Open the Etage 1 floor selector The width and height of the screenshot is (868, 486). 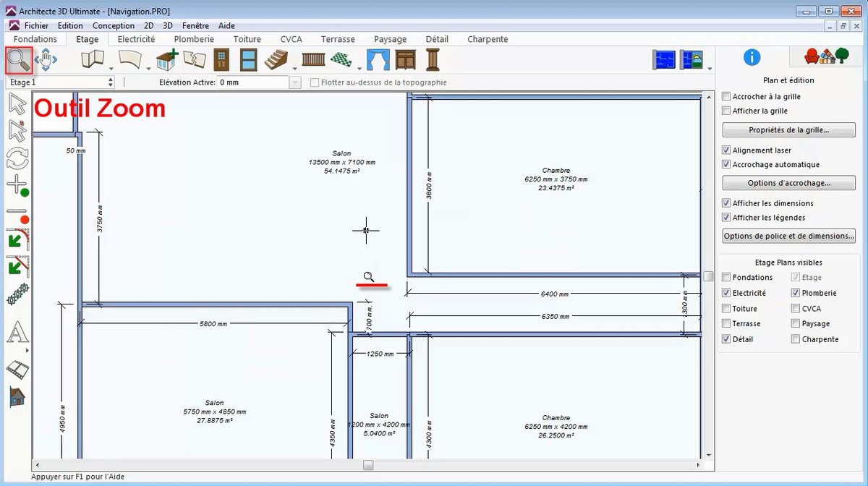click(x=61, y=82)
